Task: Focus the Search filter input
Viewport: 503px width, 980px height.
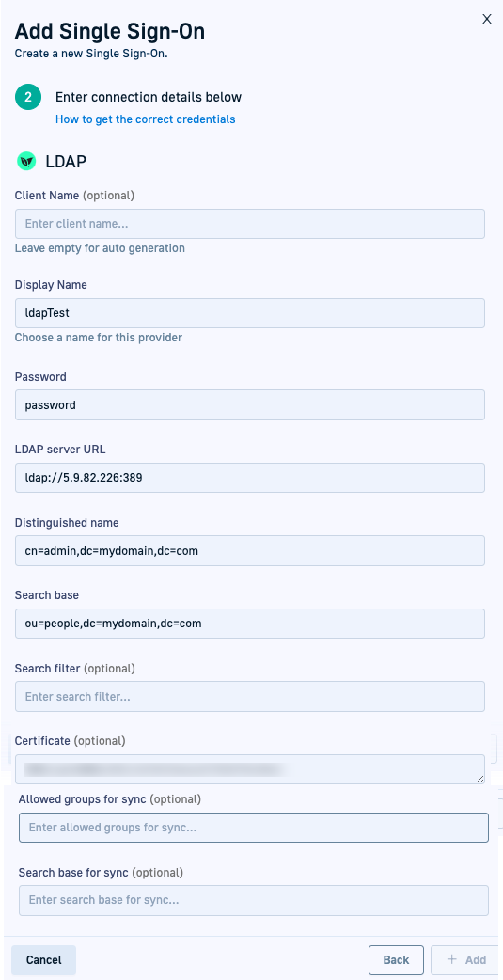Action: click(250, 696)
